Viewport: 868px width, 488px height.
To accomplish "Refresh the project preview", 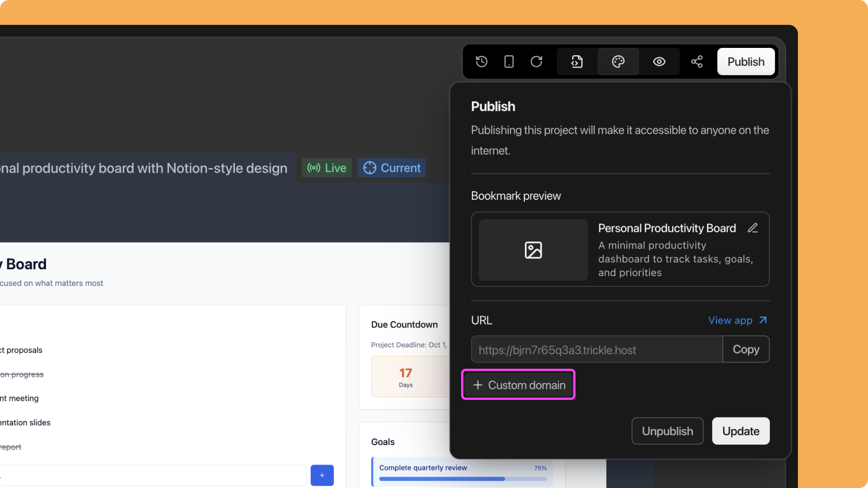I will pyautogui.click(x=536, y=61).
